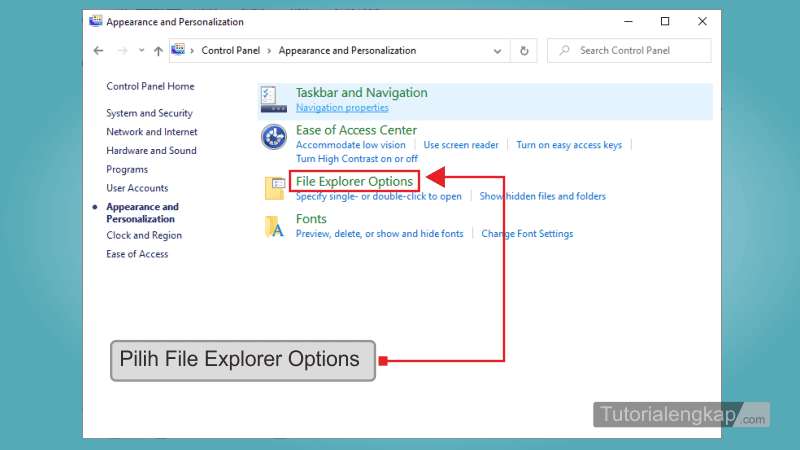Open the Fonts heading link
Viewport: 800px width, 450px height.
(x=311, y=219)
